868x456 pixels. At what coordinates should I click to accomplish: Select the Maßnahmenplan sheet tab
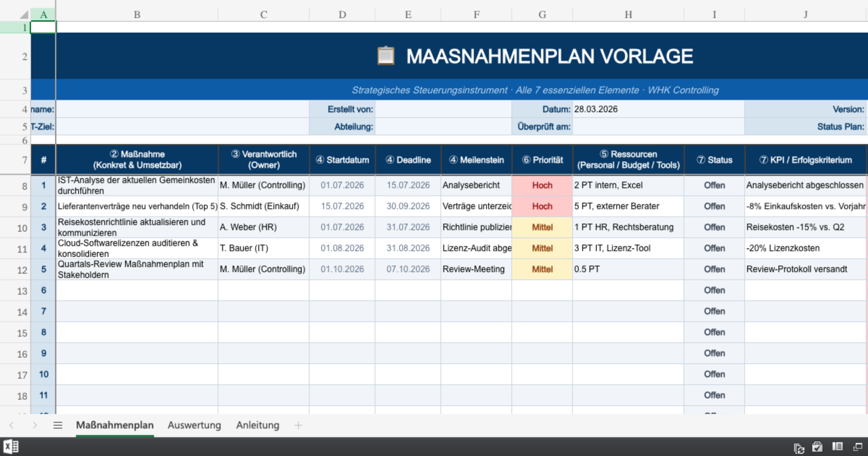tap(115, 425)
